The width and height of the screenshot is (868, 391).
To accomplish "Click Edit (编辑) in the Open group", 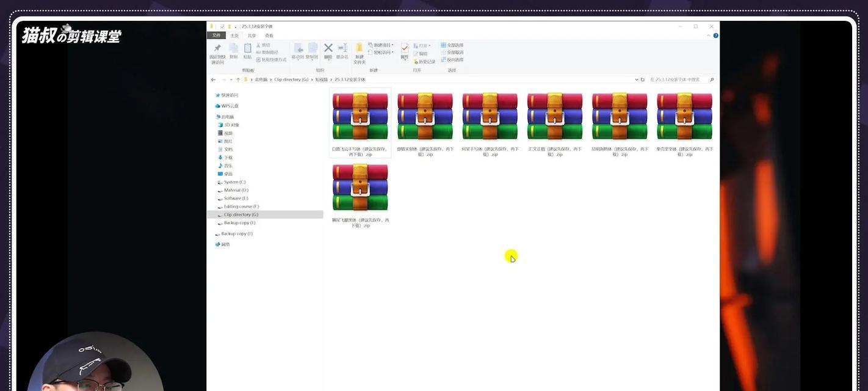I will [420, 54].
